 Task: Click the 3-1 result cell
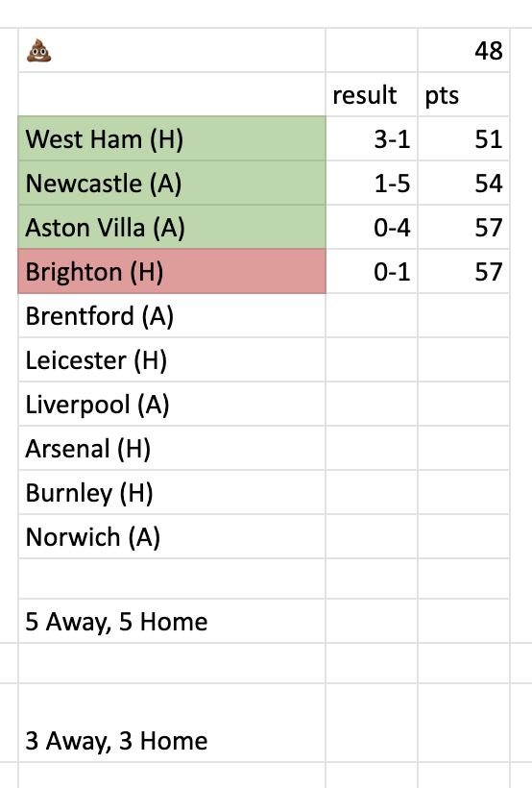372,138
